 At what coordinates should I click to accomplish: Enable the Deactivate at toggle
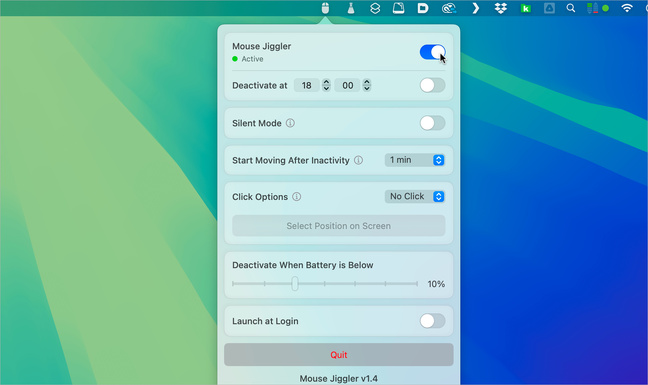coord(432,86)
